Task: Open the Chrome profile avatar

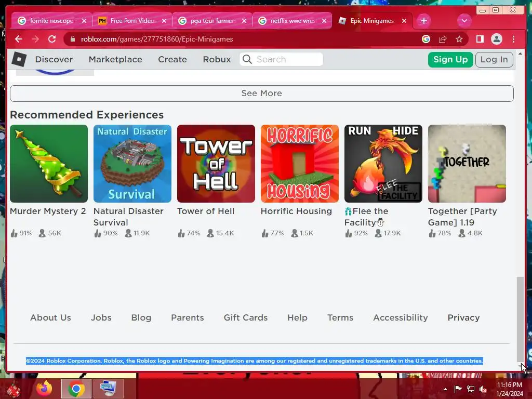Action: (x=496, y=39)
